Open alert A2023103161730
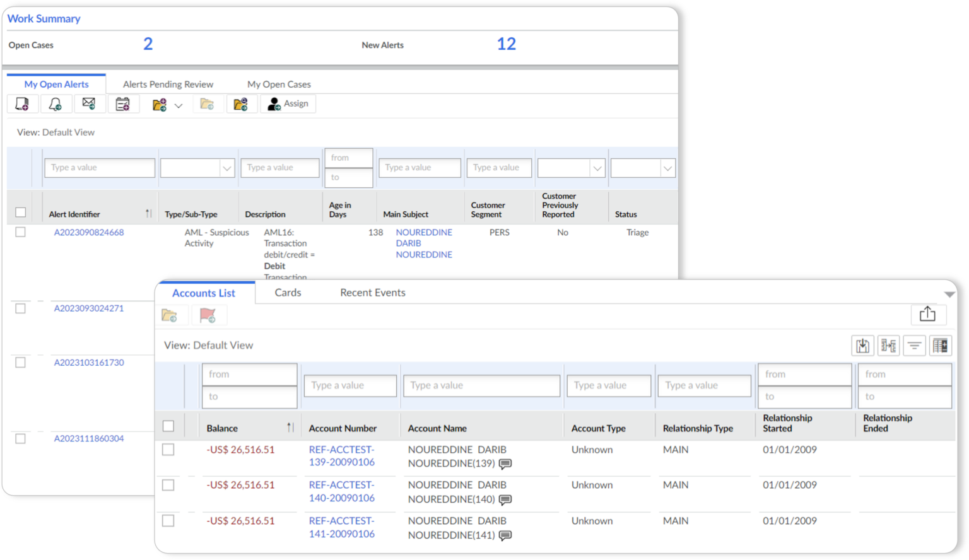The height and width of the screenshot is (560, 969). point(89,362)
